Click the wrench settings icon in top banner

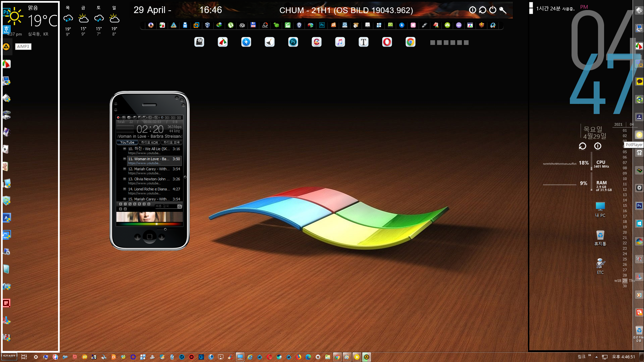pyautogui.click(x=503, y=10)
